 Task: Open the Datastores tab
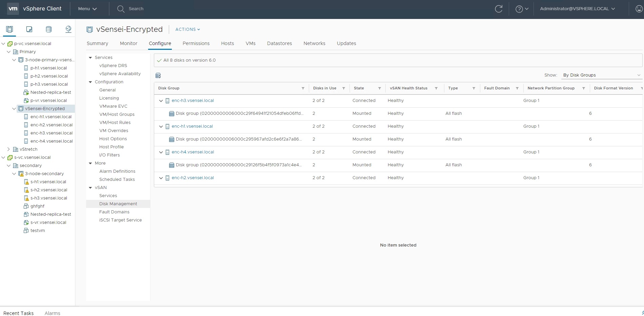(279, 43)
